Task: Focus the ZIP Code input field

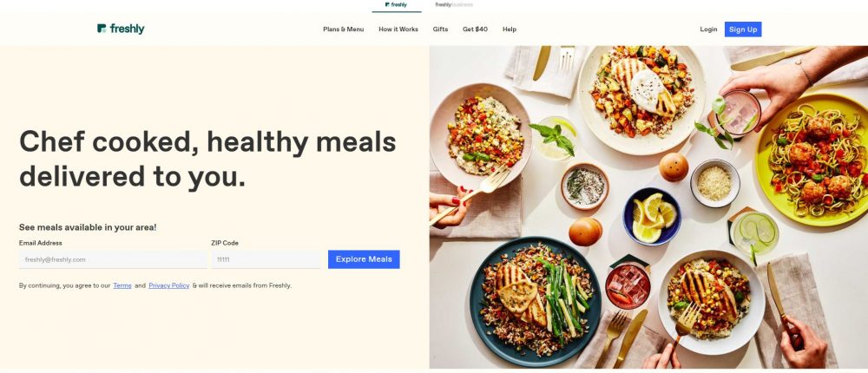Action: (x=266, y=259)
